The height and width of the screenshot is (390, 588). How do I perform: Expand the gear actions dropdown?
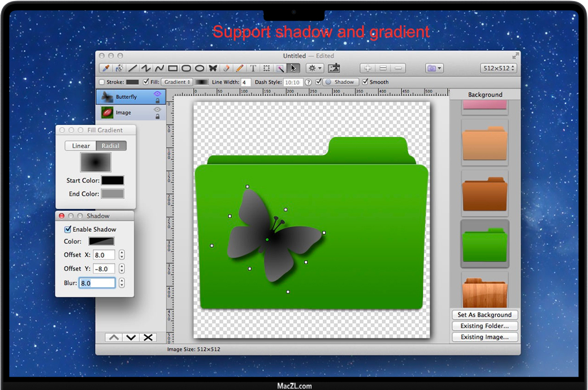(x=314, y=68)
